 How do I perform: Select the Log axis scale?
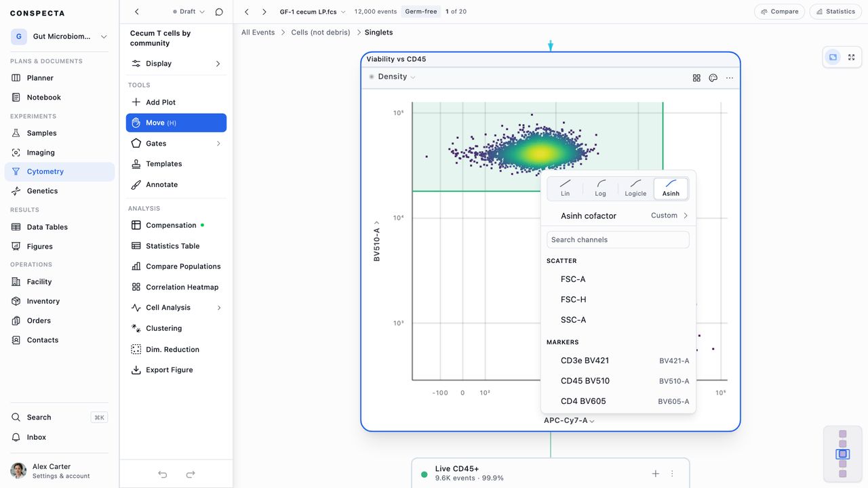coord(601,188)
